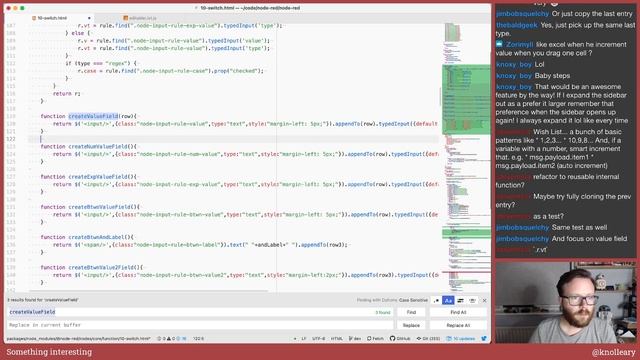Click the Replace All button

point(458,325)
